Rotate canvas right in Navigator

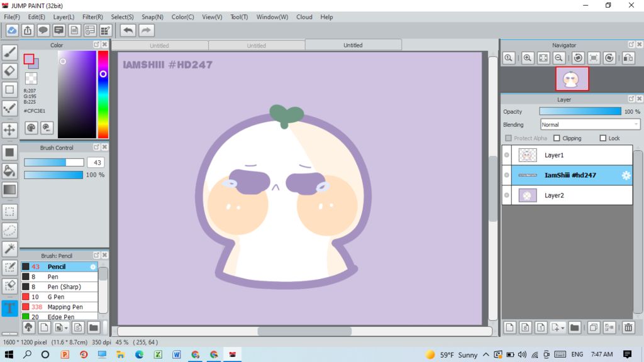(609, 58)
